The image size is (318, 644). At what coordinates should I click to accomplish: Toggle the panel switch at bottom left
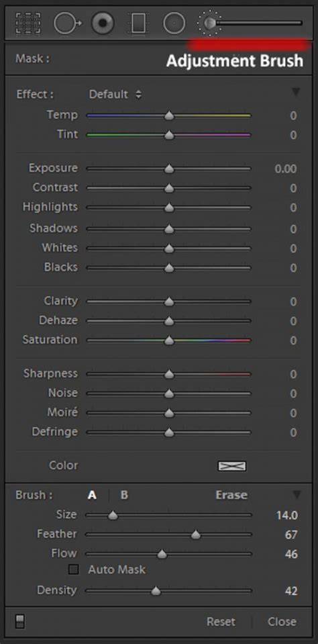point(19,620)
